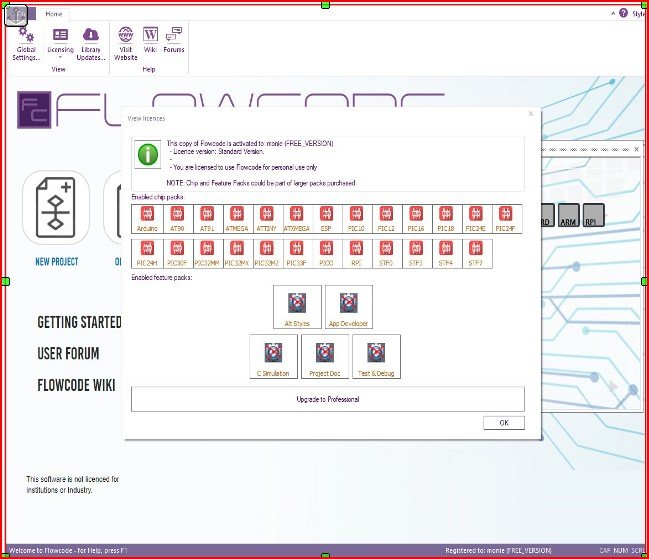Click the 'Licence version: Standard Version' text
Viewport: 649px width, 559px height.
(218, 151)
